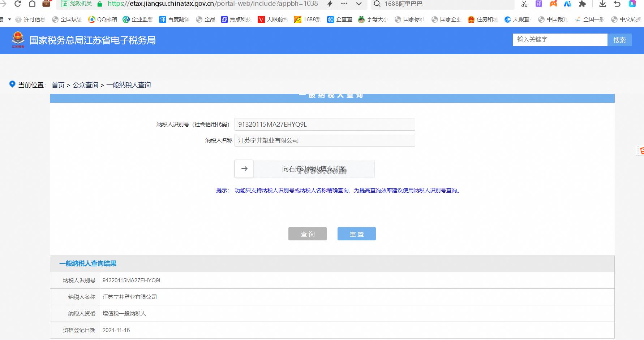Click the 国家税务总局江苏省电子税务局 title
The image size is (644, 340).
click(93, 40)
